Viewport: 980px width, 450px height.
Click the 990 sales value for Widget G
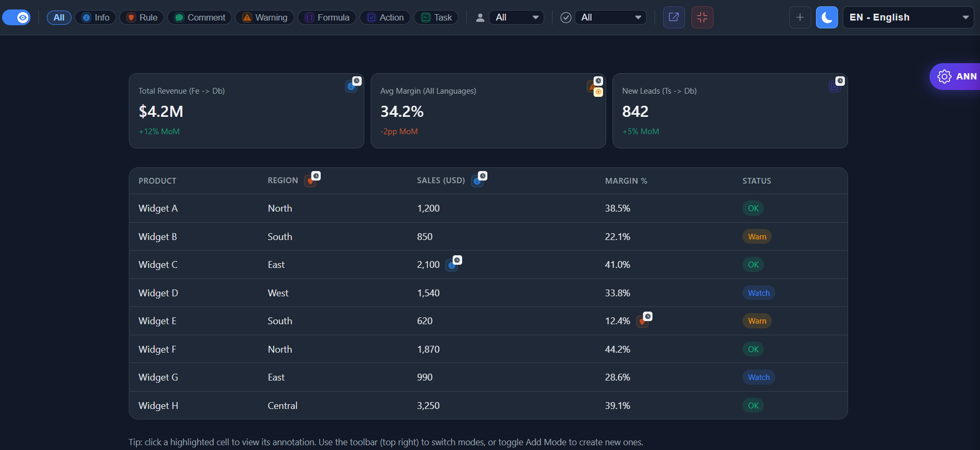pos(425,377)
